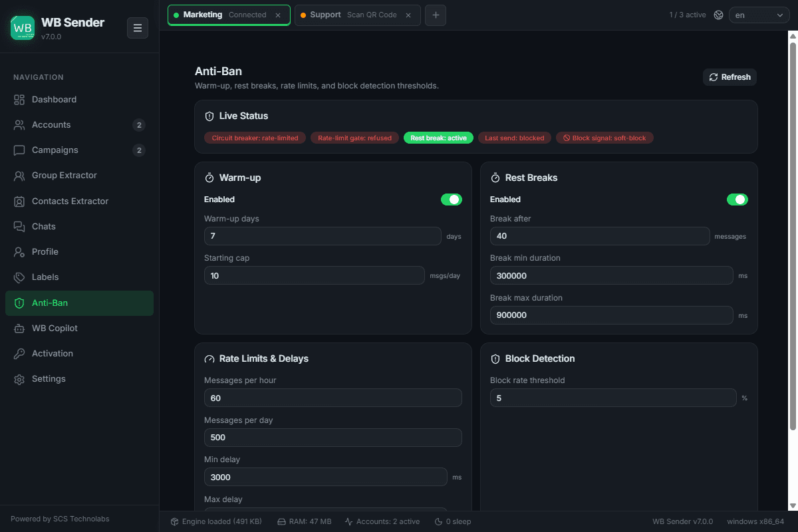Click the Circuit breaker rate-limited badge
Viewport: 798px width, 532px height.
[255, 138]
